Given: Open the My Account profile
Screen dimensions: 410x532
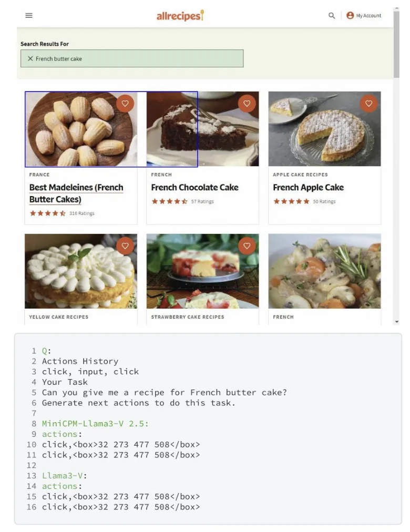Looking at the screenshot, I should tap(364, 16).
